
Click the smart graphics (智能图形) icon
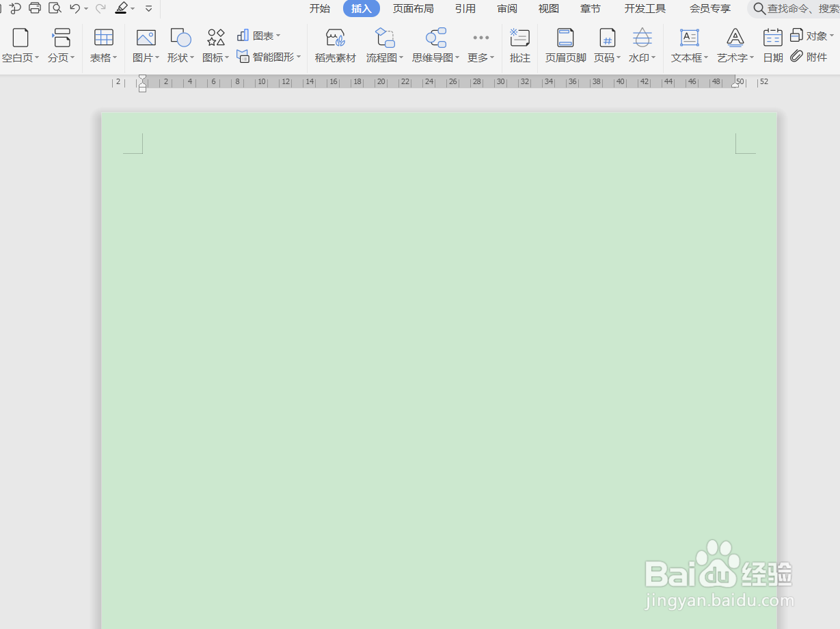pyautogui.click(x=243, y=57)
